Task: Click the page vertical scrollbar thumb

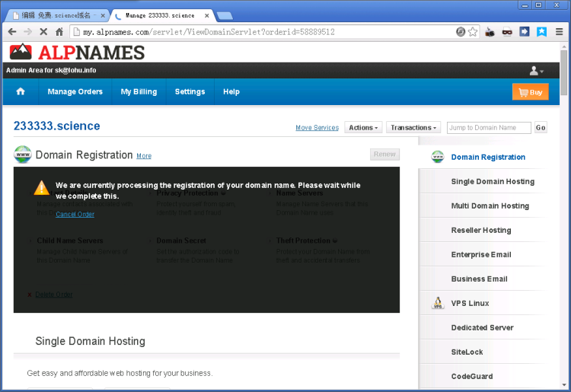Action: [x=563, y=72]
